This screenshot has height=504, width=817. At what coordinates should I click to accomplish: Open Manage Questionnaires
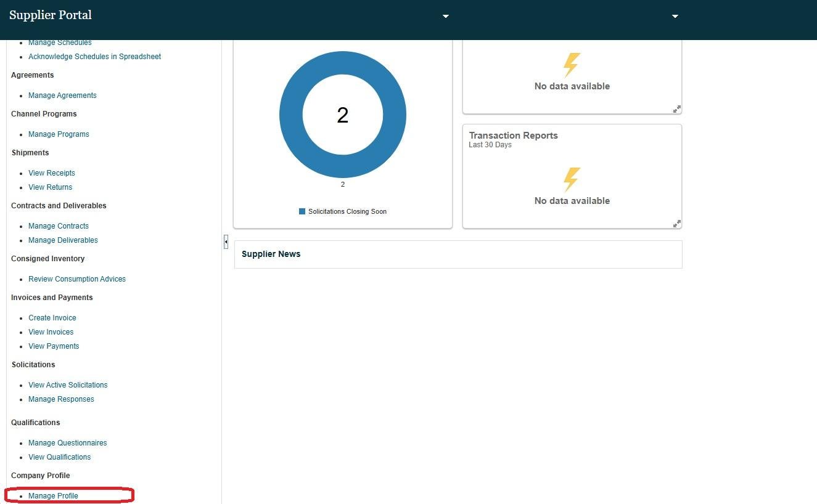(x=68, y=443)
